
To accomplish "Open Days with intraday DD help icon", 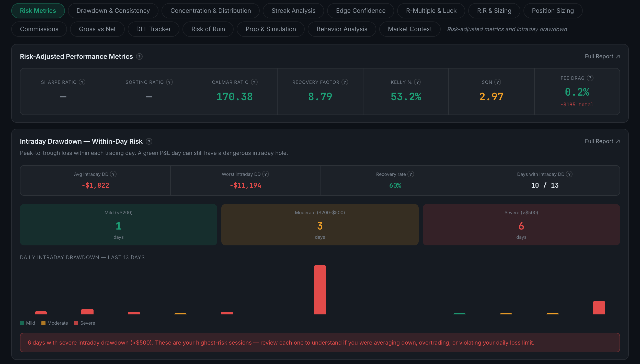I will coord(569,174).
